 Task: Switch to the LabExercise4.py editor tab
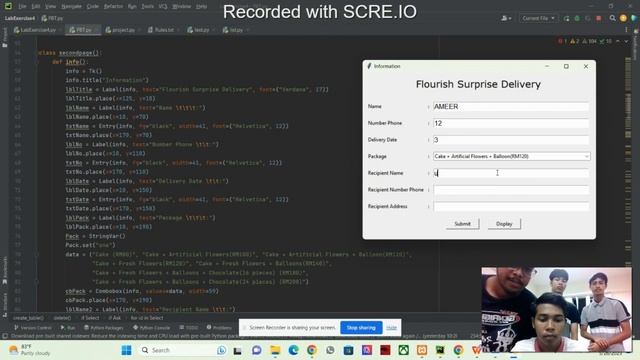coord(38,30)
